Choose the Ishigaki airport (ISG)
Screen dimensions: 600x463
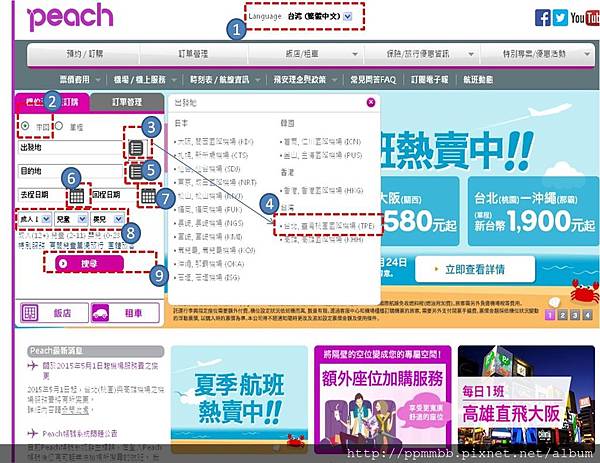(207, 277)
